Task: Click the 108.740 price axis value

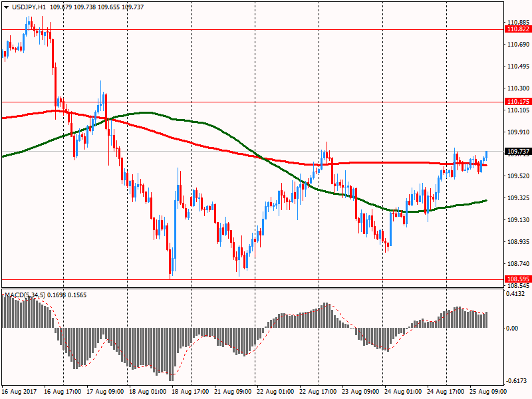Action: point(518,263)
